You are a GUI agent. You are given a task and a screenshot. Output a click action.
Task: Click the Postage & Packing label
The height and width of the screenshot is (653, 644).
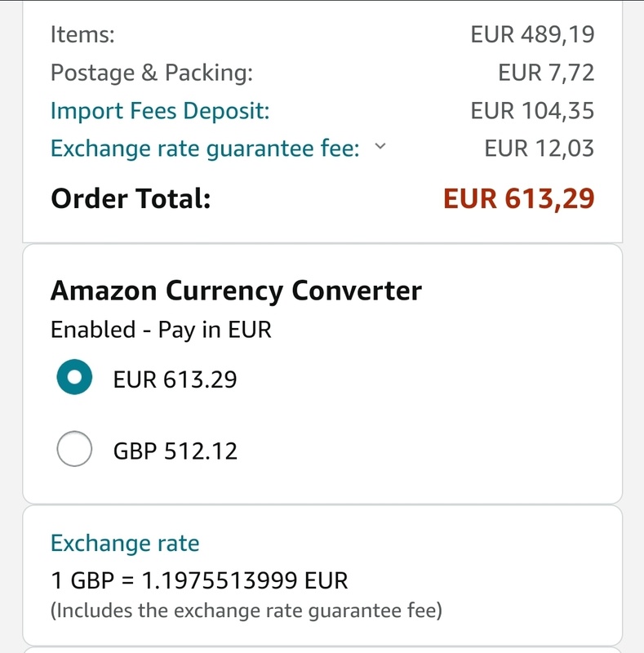click(151, 73)
